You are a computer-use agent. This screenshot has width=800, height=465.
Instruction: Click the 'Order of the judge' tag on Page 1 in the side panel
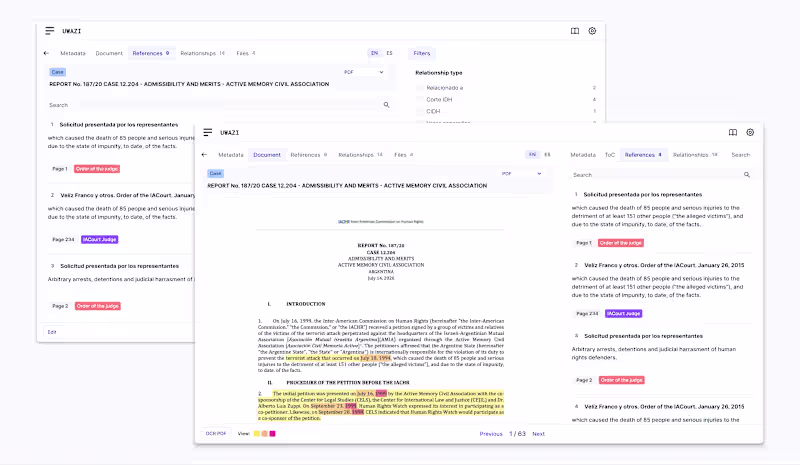click(621, 243)
